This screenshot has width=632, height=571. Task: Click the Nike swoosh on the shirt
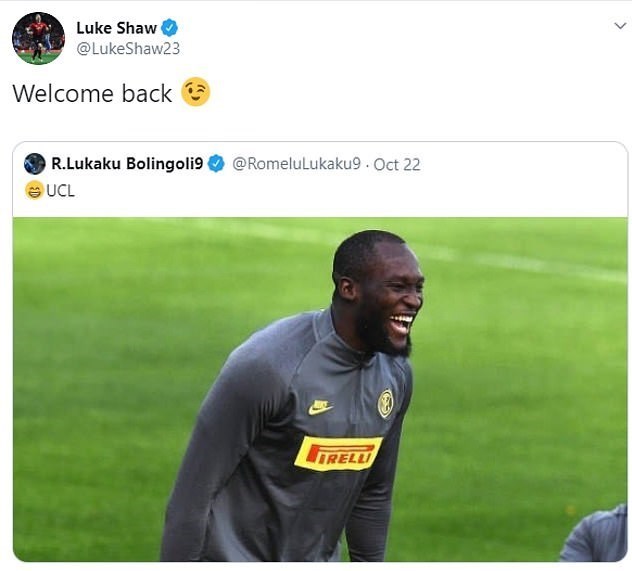tap(320, 407)
